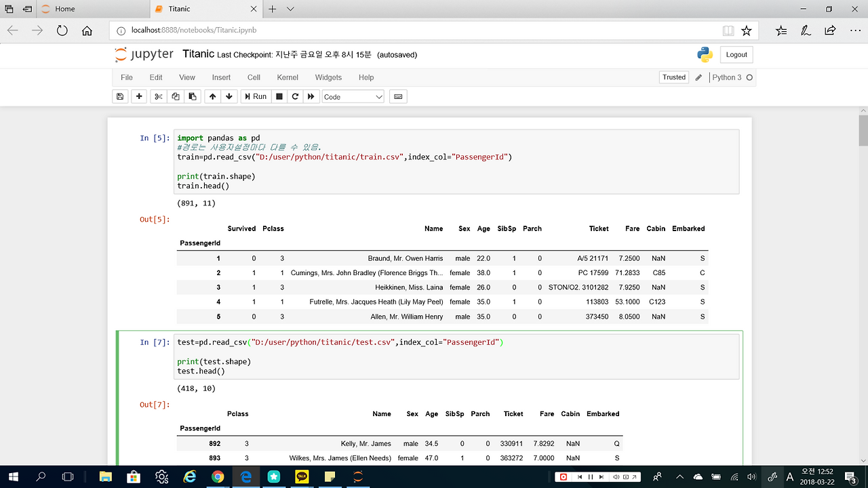
Task: Restart kernel and re-run the whole notebook
Action: (x=311, y=97)
